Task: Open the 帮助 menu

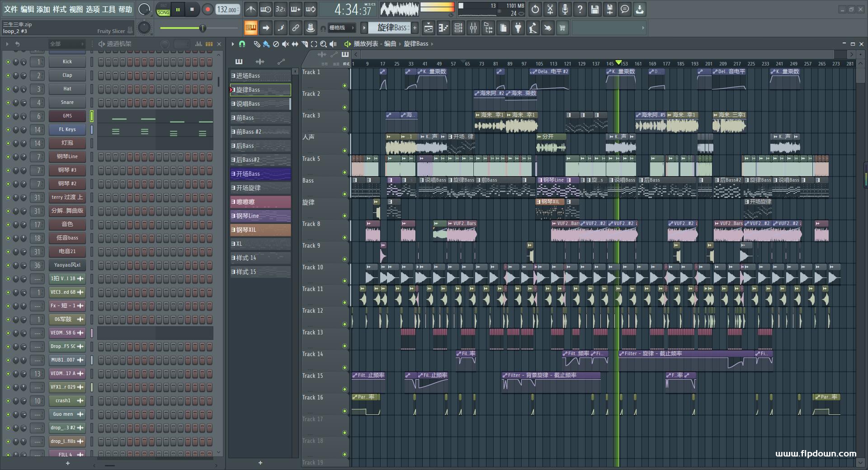Action: coord(125,9)
